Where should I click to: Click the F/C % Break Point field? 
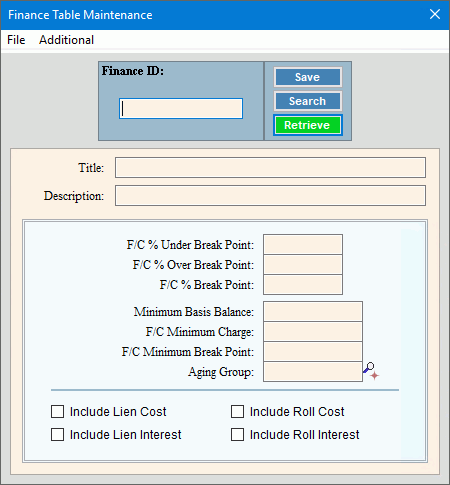(x=303, y=285)
